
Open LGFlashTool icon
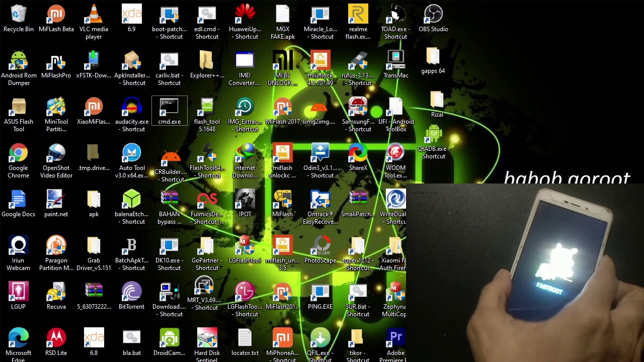(245, 246)
